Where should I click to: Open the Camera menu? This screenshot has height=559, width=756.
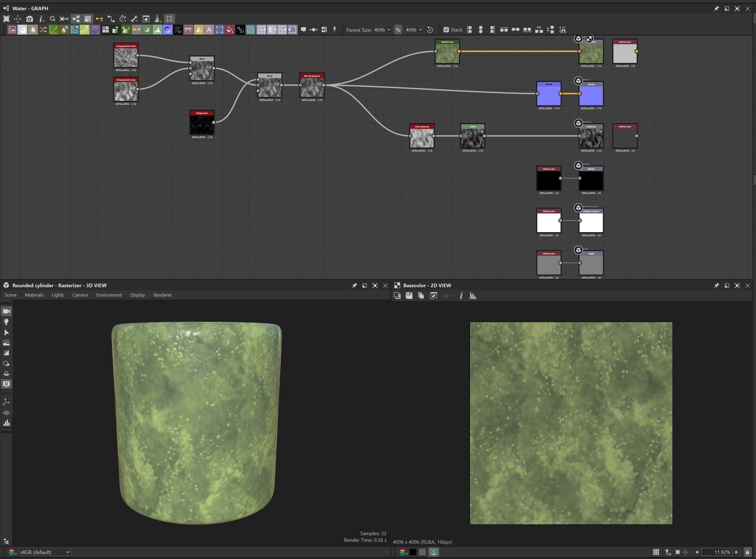coord(80,295)
